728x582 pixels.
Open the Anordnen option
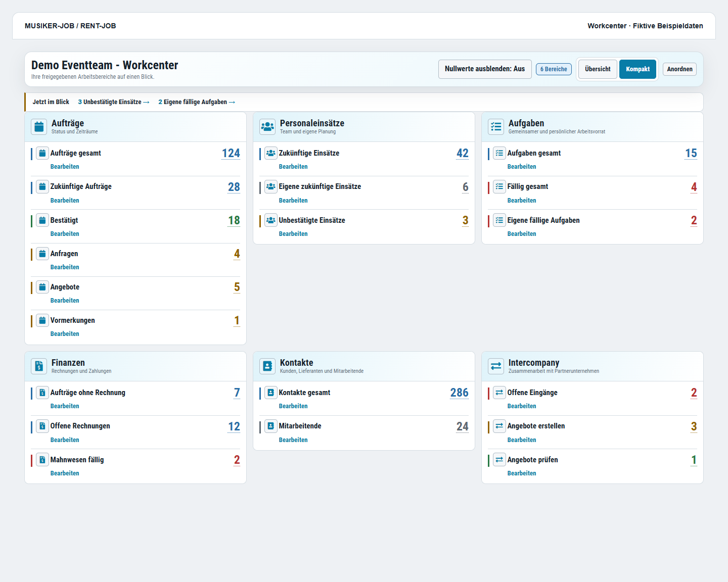[679, 69]
